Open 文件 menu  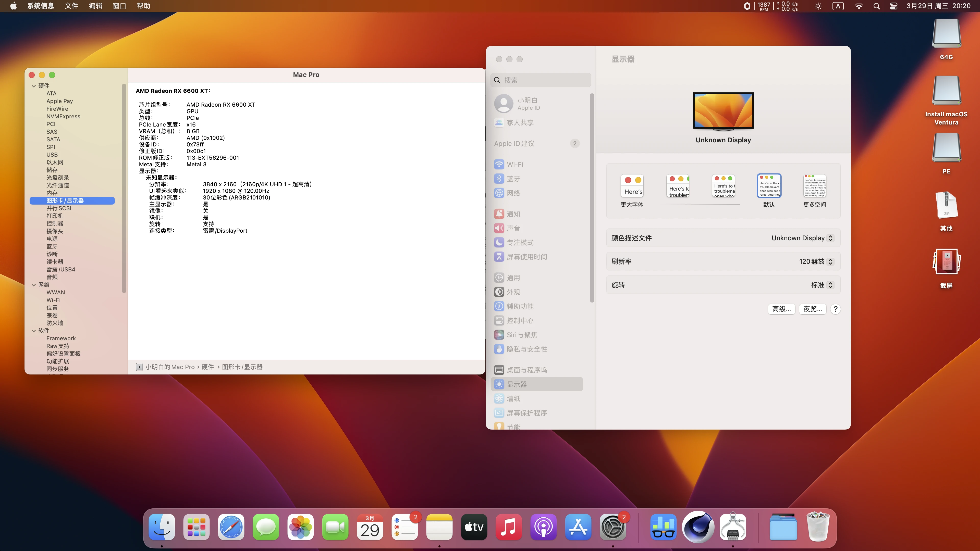click(71, 6)
